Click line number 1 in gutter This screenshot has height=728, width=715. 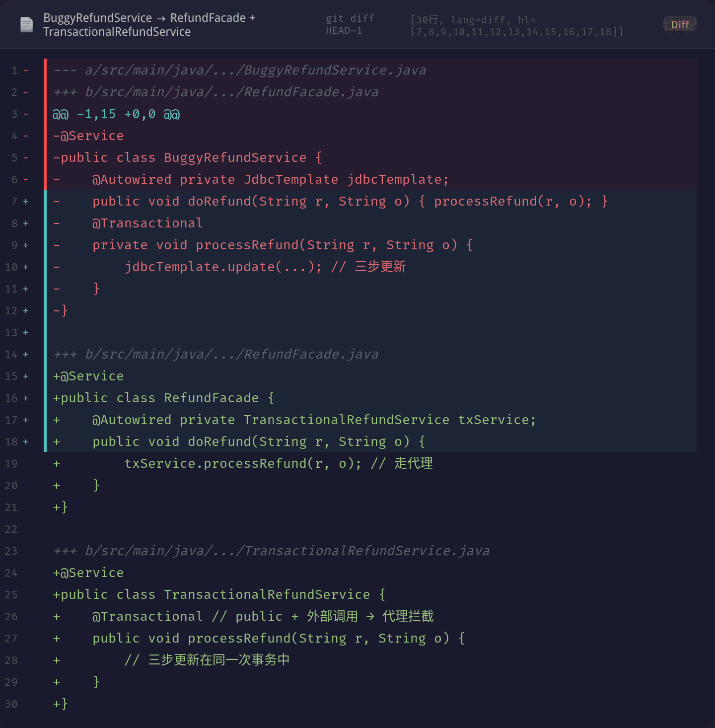click(14, 71)
